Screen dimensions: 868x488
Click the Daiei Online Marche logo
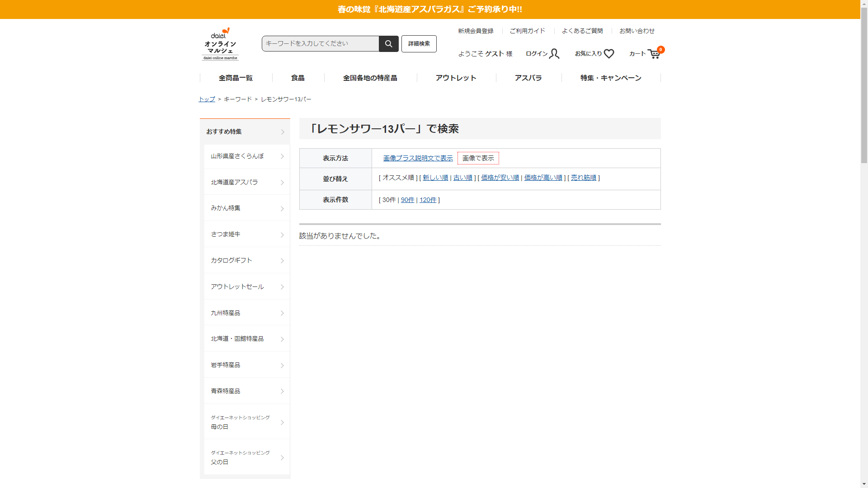[220, 44]
